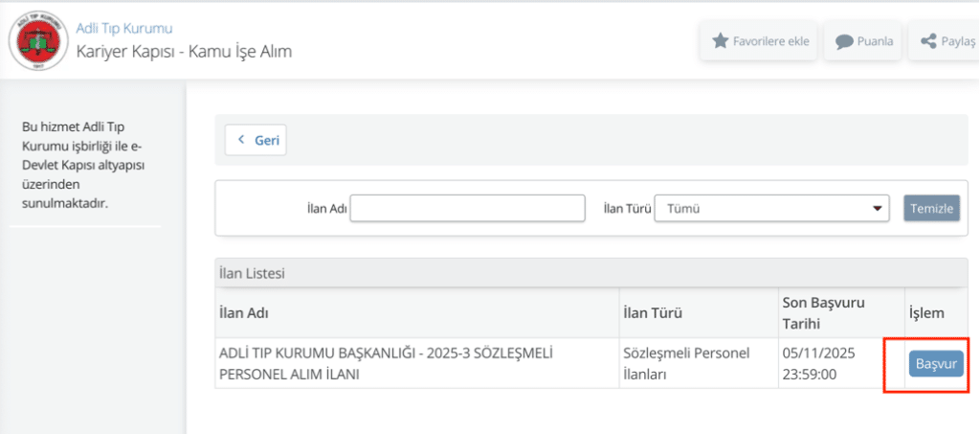Click the Adli Tıp Kurumu logo
This screenshot has width=980, height=434.
coord(38,42)
